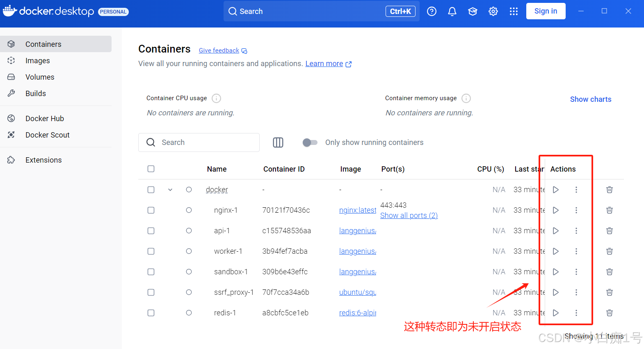Open the notifications bell

point(452,11)
